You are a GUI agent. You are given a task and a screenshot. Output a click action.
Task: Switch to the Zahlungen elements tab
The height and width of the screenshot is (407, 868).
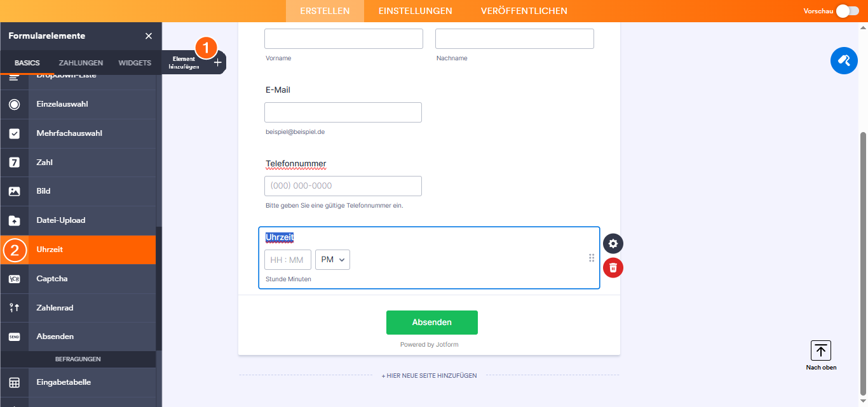tap(81, 63)
